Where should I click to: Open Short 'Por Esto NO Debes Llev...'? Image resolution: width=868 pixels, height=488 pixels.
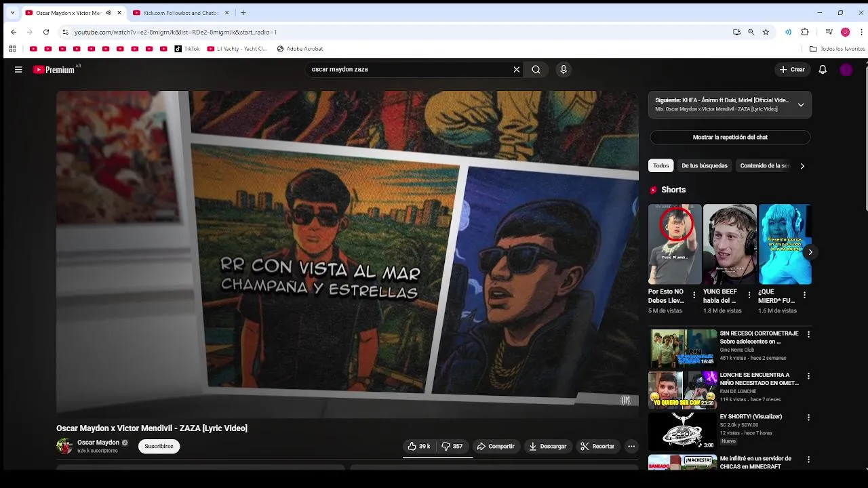tap(675, 244)
